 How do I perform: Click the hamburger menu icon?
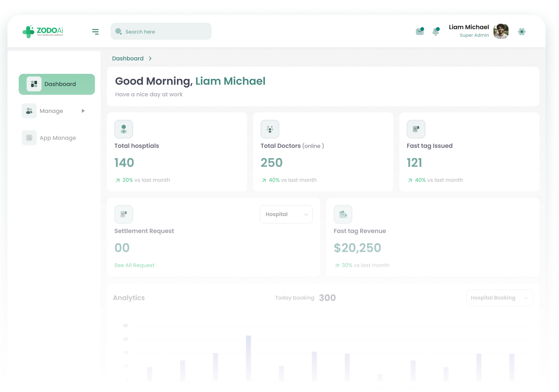96,32
